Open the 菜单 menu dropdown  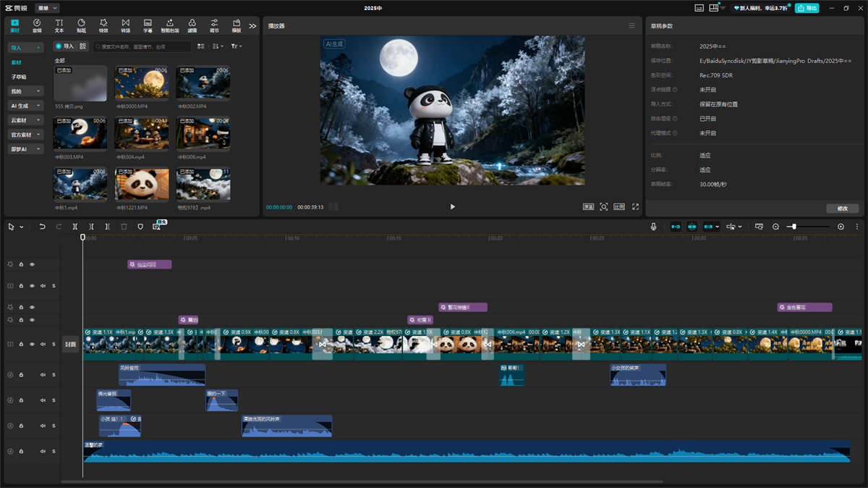[47, 8]
